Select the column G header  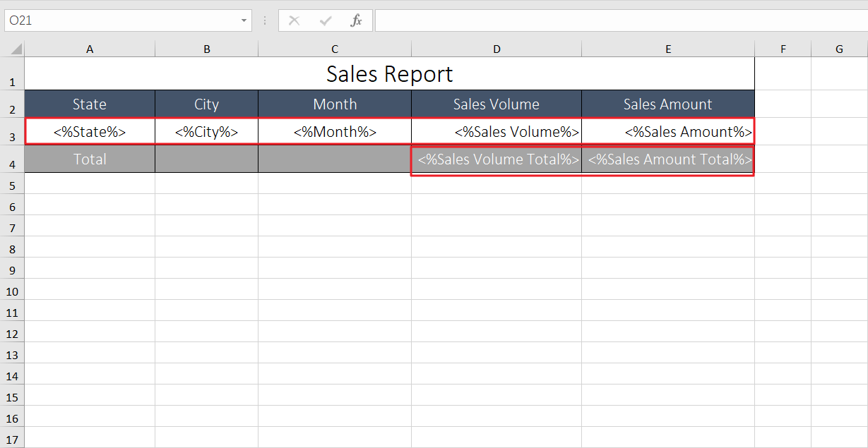pyautogui.click(x=839, y=49)
